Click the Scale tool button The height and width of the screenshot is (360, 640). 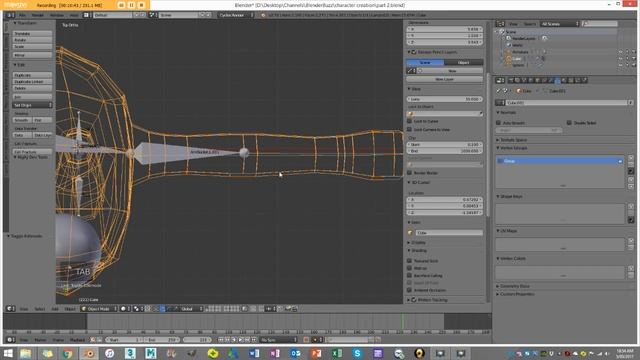32,47
